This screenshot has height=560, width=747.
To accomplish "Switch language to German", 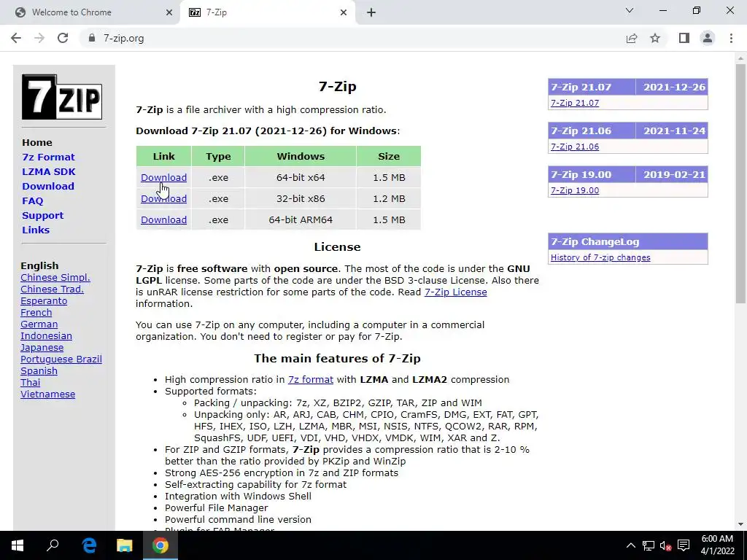I will [39, 324].
